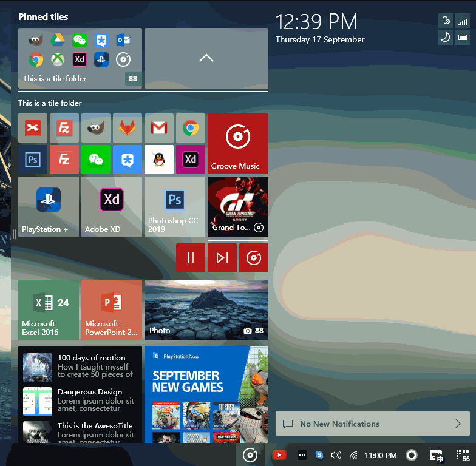This screenshot has height=466, width=476.
Task: Open the Wi-Fi network tray icon
Action: (x=353, y=455)
